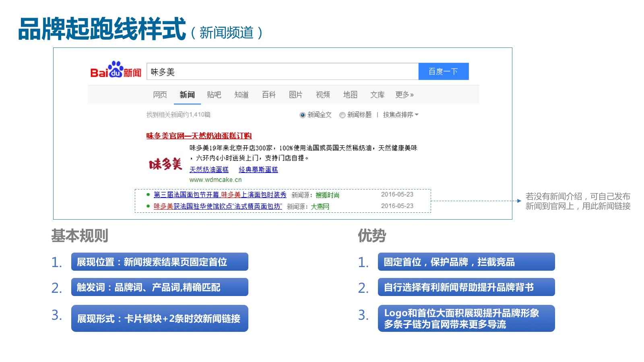Click the 固定首位，保护品牌，拦截竞品 box

[466, 262]
